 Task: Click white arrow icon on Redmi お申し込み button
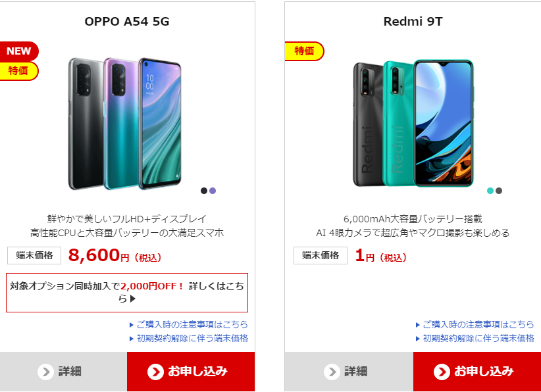(442, 372)
